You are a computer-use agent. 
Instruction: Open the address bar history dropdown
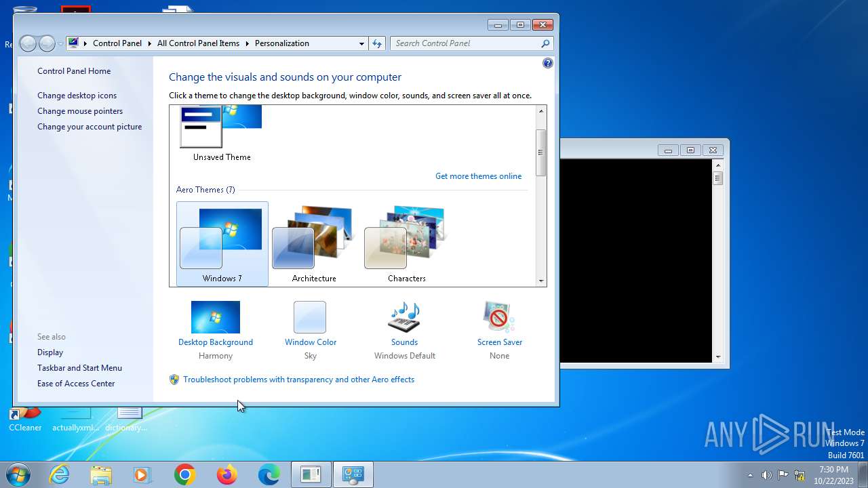point(361,43)
